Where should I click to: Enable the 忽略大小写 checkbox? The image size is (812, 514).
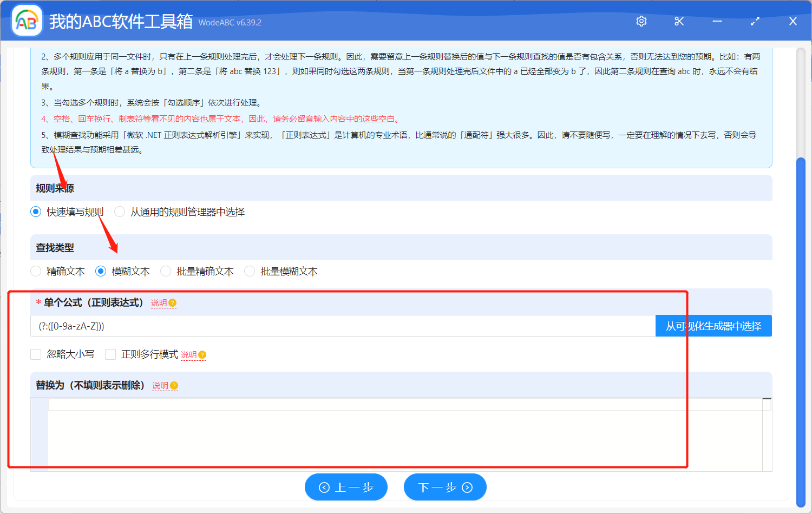(x=36, y=354)
